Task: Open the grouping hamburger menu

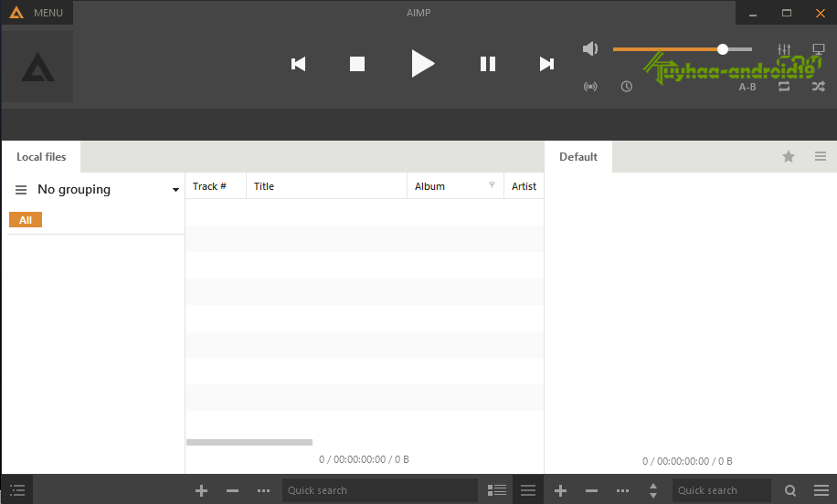Action: 21,190
